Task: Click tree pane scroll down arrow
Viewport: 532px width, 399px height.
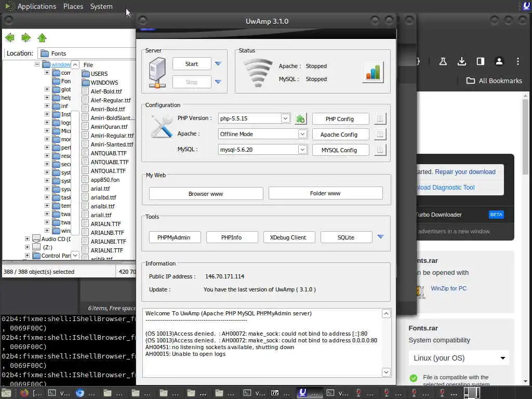Action: [75, 255]
